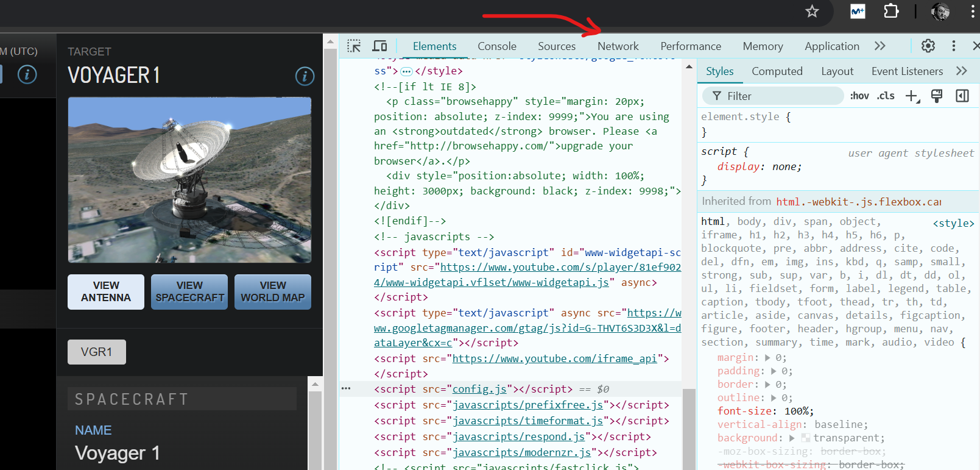Open DevTools three-dot customize menu
Image resolution: width=980 pixels, height=470 pixels.
[953, 46]
